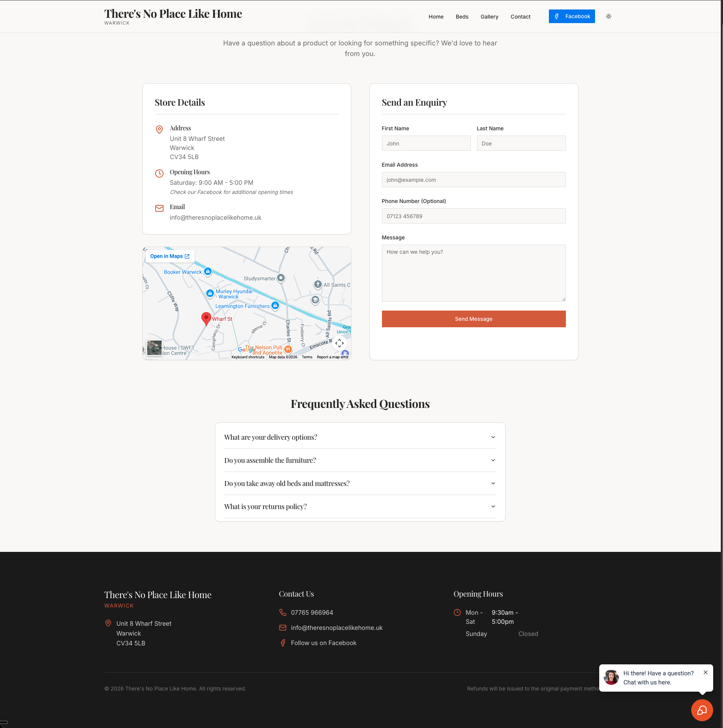Go to the Beds page
Image resolution: width=723 pixels, height=728 pixels.
point(462,17)
